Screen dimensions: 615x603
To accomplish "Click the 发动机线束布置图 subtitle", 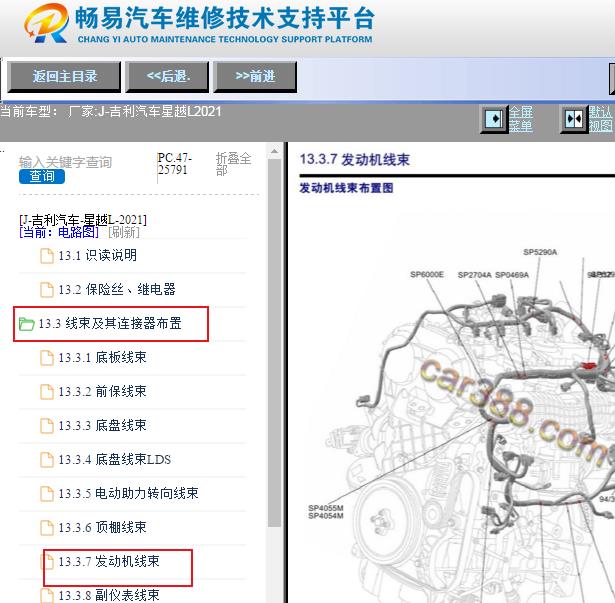I will [346, 188].
